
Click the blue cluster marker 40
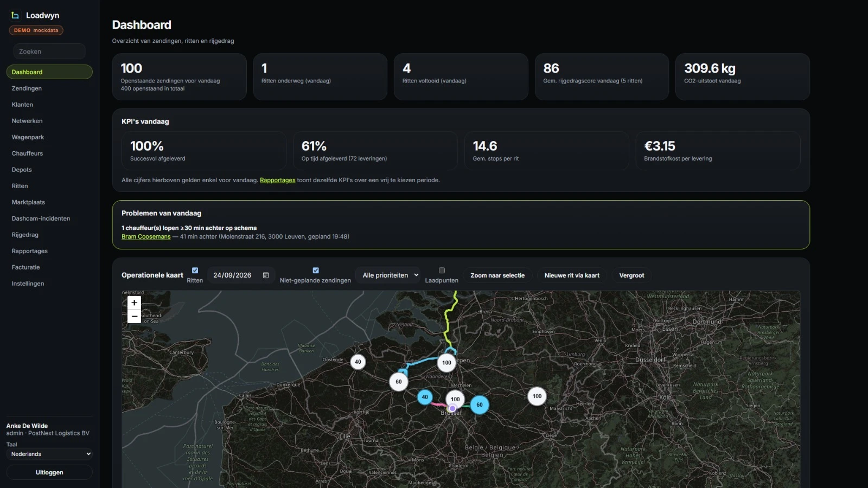[425, 397]
